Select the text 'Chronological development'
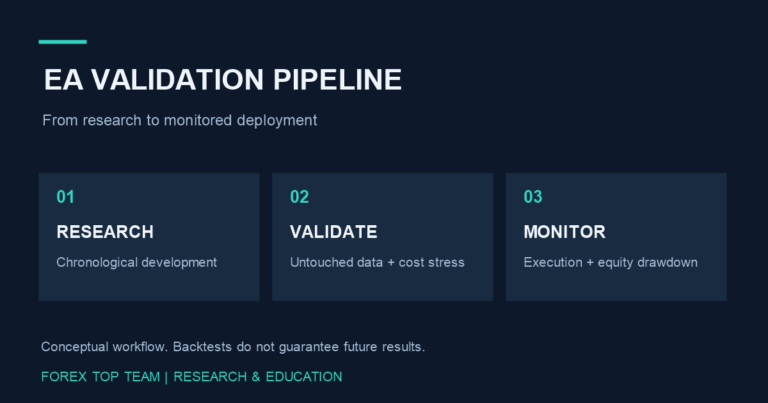This screenshot has width=768, height=403. [x=136, y=262]
